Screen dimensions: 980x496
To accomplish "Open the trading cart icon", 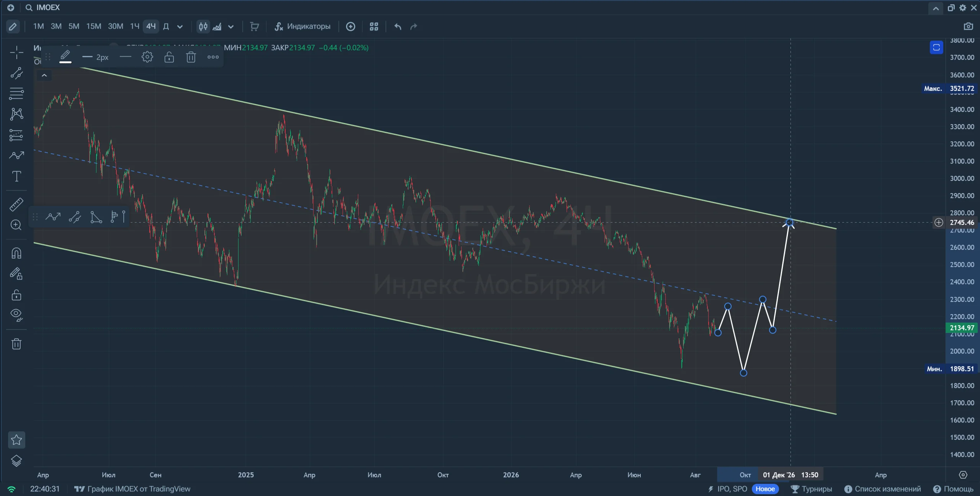I will coord(254,26).
